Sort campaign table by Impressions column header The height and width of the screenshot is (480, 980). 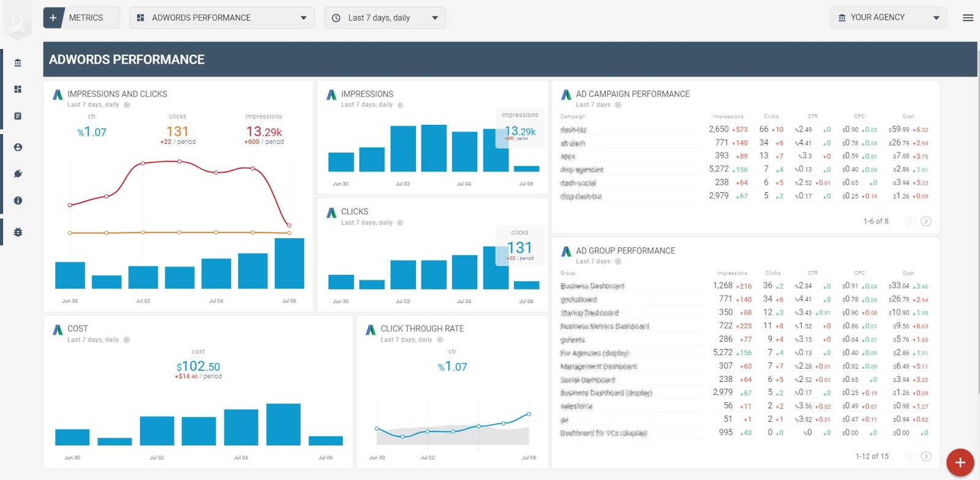click(x=728, y=116)
